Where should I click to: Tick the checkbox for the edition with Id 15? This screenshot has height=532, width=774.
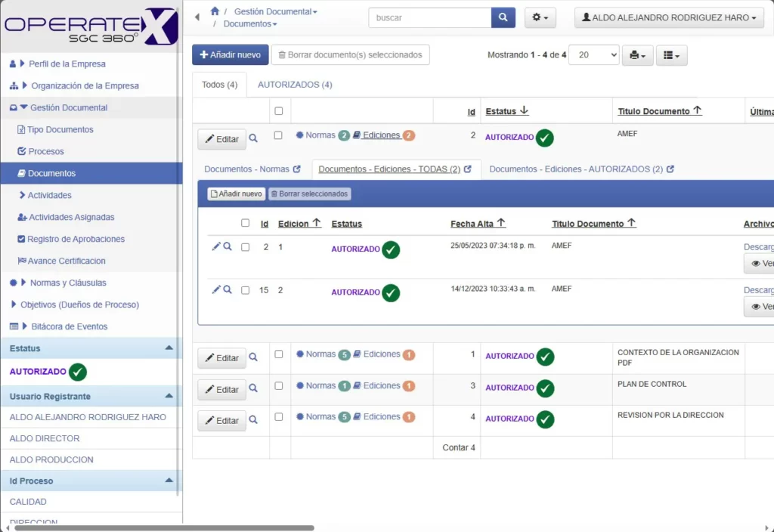(x=245, y=290)
